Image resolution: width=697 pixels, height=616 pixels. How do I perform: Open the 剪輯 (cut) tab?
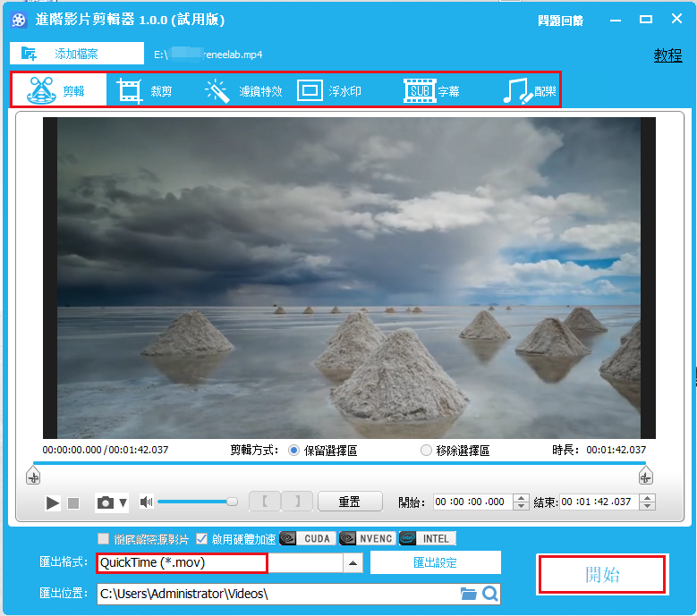(x=59, y=90)
